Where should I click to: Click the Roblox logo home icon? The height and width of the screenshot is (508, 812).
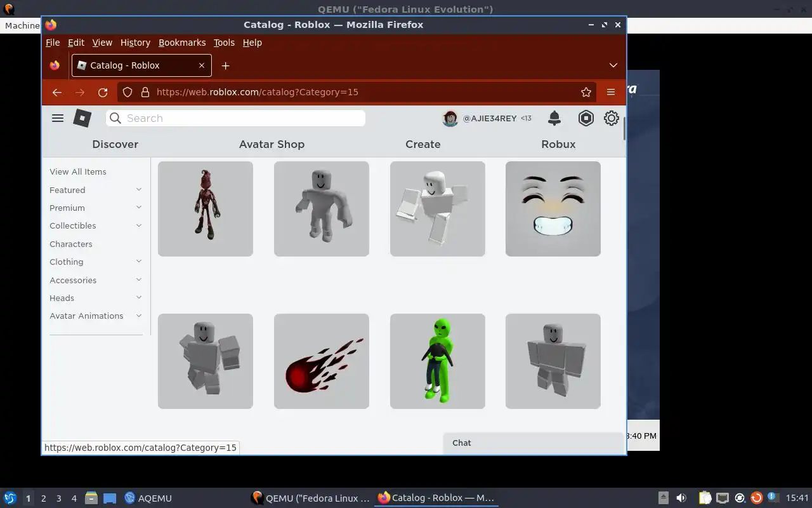coord(82,118)
